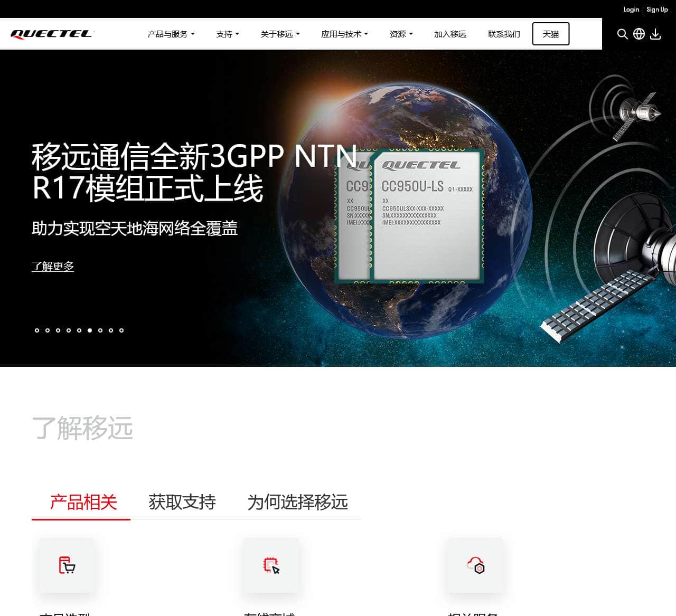Select the second carousel slide dot
Image resolution: width=676 pixels, height=616 pixels.
pos(48,330)
